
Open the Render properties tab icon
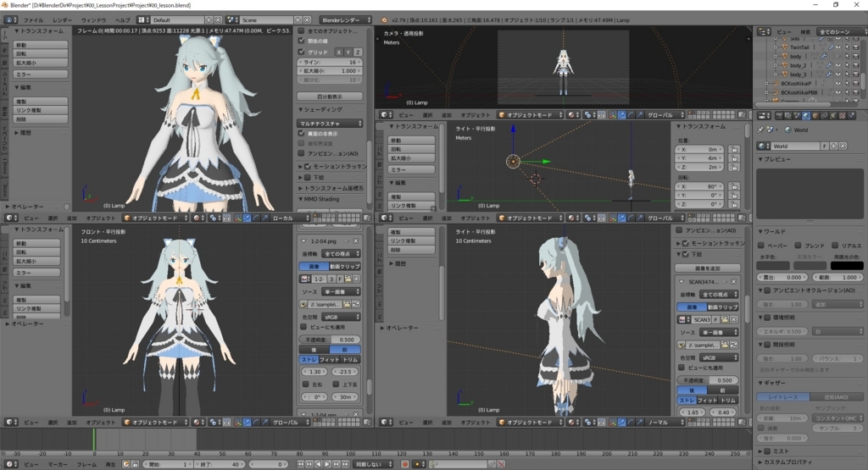pyautogui.click(x=780, y=115)
